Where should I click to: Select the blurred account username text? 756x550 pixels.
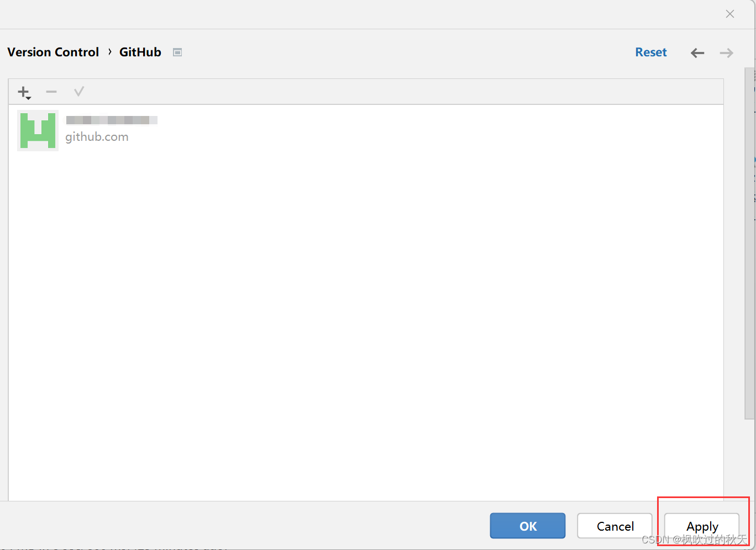click(x=112, y=120)
